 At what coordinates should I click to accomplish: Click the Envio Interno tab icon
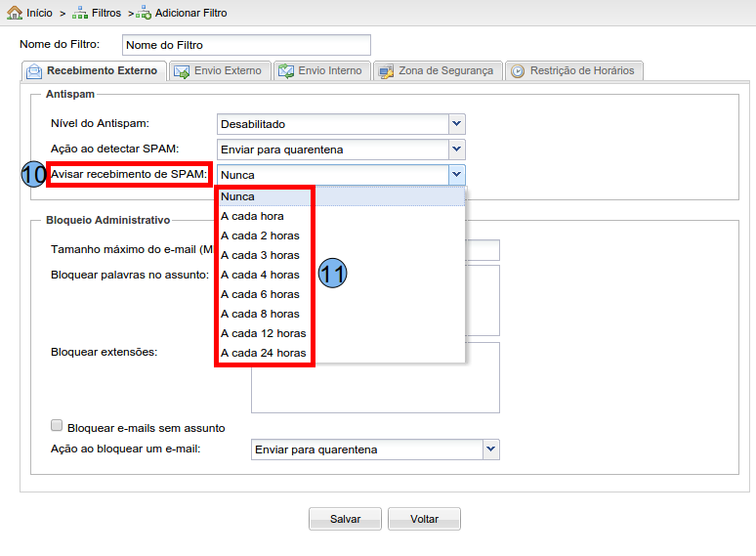coord(285,71)
